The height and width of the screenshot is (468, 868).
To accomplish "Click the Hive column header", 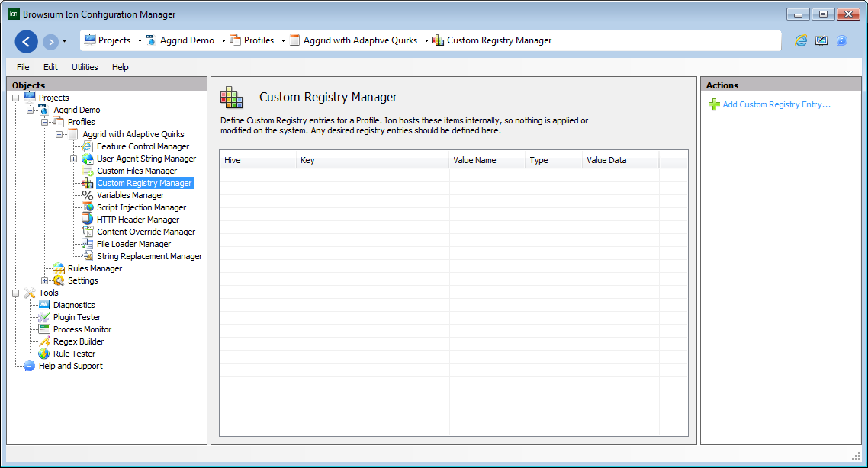I will tap(258, 160).
